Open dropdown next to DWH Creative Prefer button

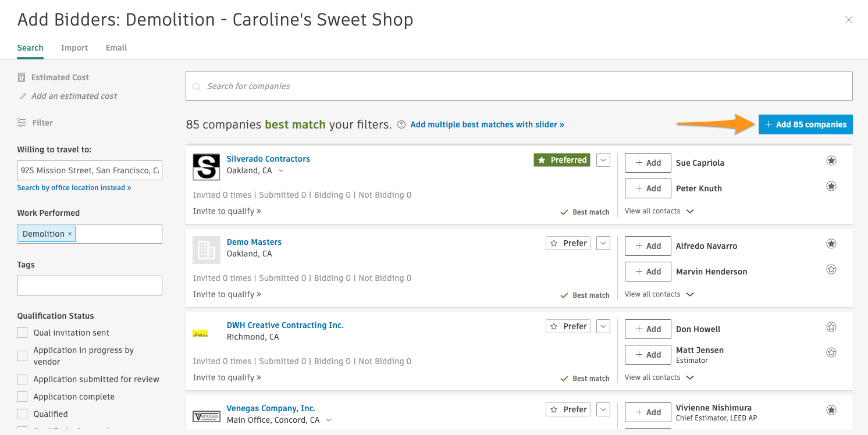(603, 326)
